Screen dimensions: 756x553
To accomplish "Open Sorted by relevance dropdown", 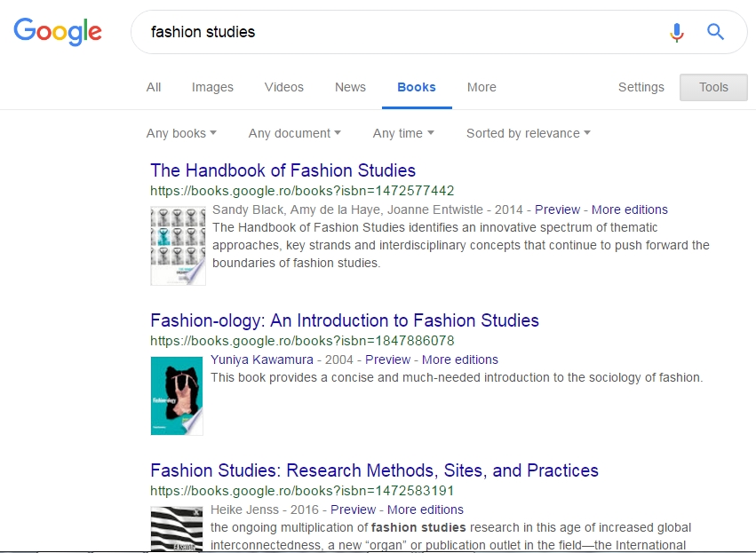I will click(x=528, y=133).
